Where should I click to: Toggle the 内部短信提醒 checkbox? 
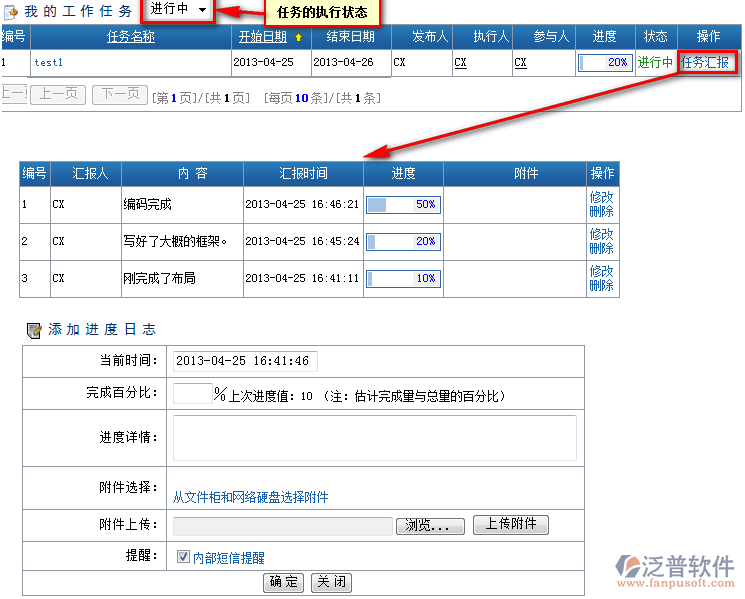(183, 557)
